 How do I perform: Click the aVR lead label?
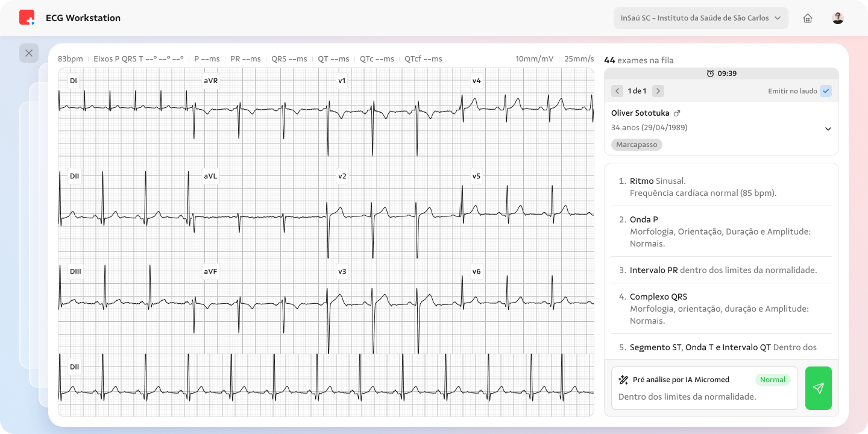[x=210, y=81]
